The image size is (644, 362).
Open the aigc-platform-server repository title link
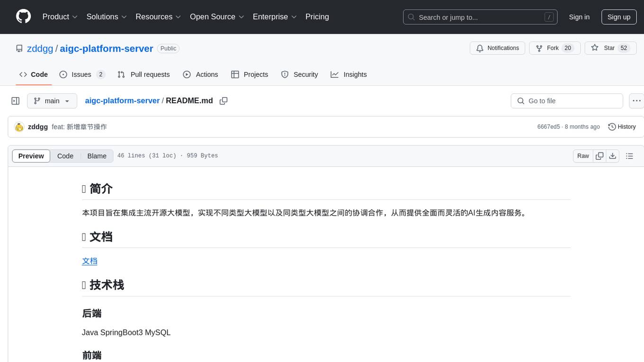pos(107,48)
